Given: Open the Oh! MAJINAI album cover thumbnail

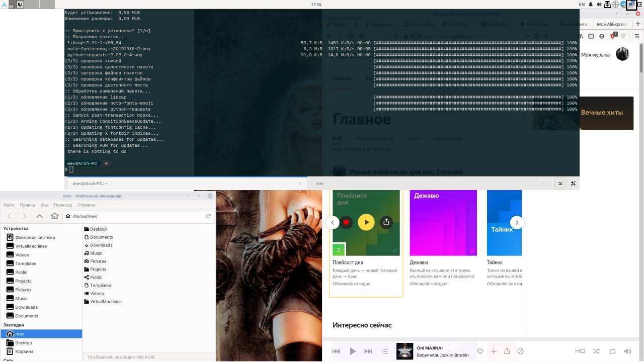Looking at the screenshot, I should [x=405, y=351].
